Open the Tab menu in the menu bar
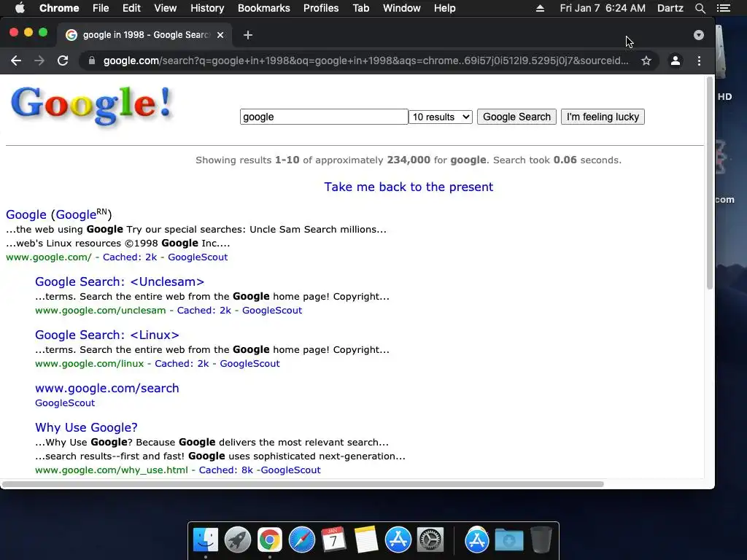 point(360,8)
